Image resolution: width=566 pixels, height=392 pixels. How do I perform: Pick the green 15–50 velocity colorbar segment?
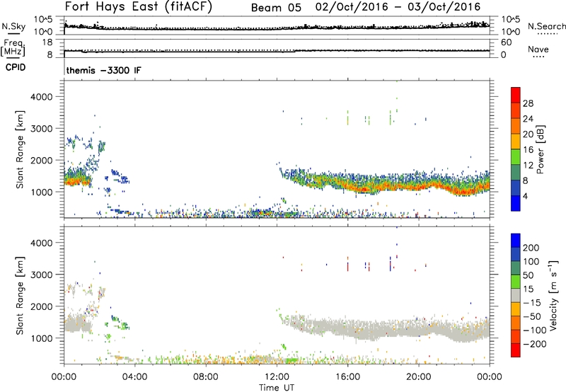click(x=516, y=282)
